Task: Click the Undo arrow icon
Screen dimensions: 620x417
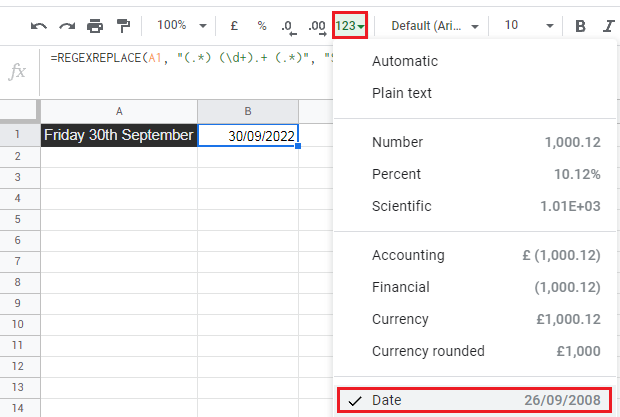Action: click(39, 26)
